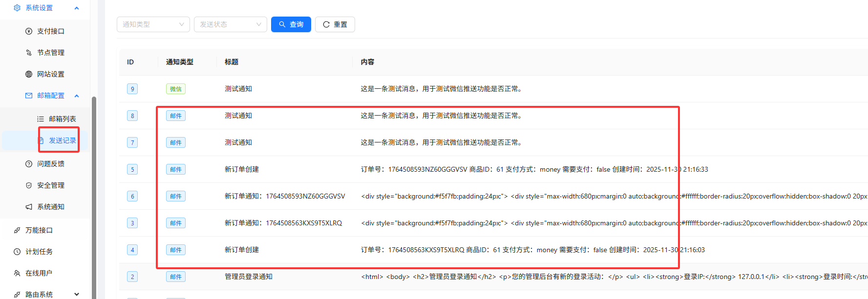
Task: Click the ID 9 badge in table
Action: click(x=132, y=89)
